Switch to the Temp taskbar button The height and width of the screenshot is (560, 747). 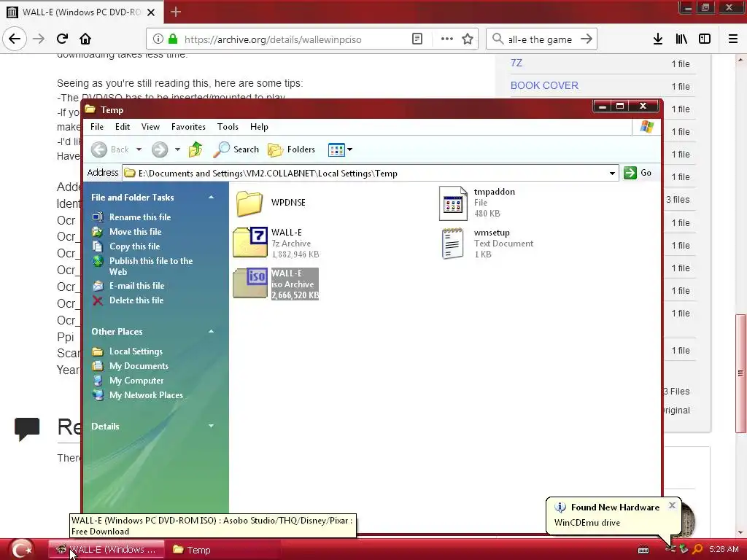click(x=223, y=550)
